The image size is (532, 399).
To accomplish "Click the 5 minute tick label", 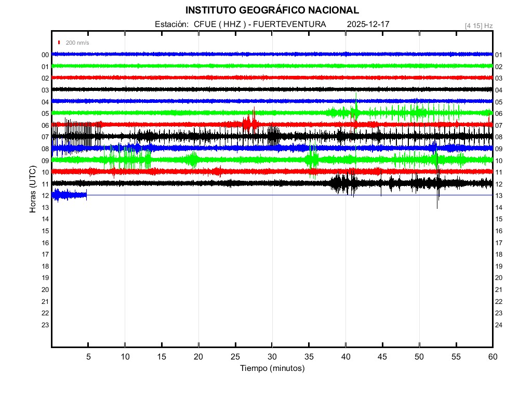I will 88,356.
